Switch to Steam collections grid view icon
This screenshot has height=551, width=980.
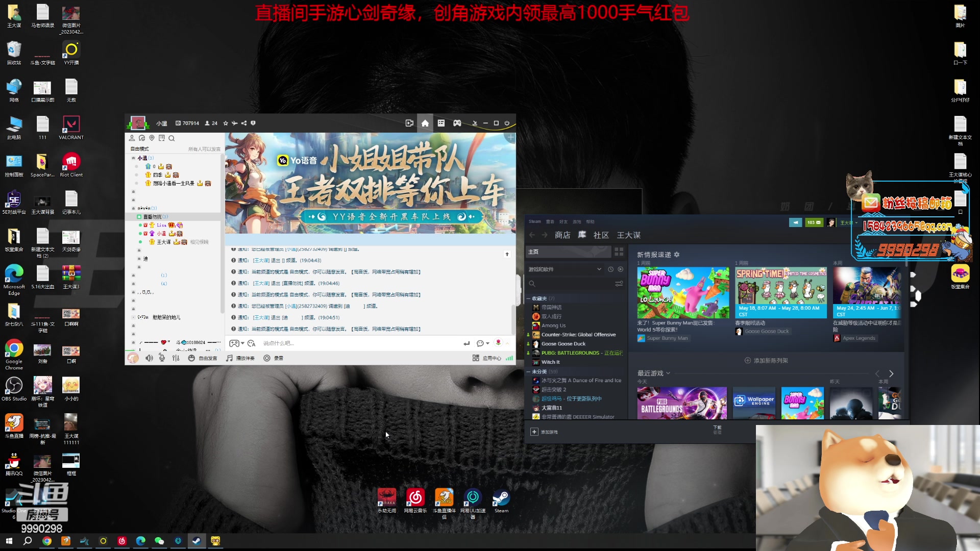pyautogui.click(x=619, y=252)
